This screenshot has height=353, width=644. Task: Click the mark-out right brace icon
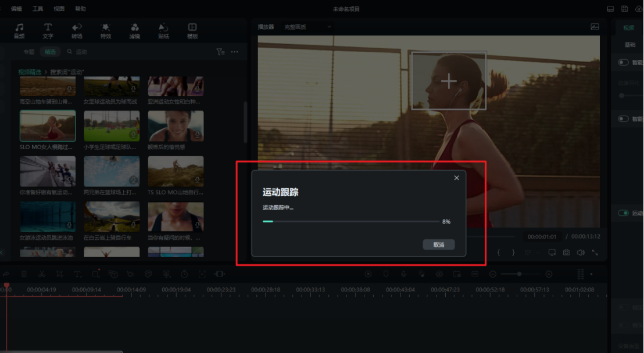[513, 253]
